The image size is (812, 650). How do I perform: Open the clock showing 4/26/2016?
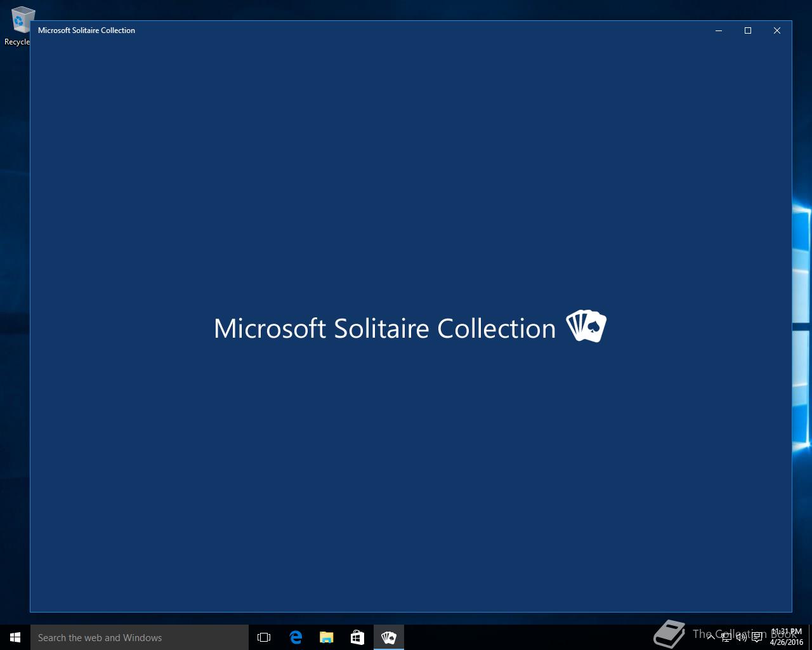[787, 637]
